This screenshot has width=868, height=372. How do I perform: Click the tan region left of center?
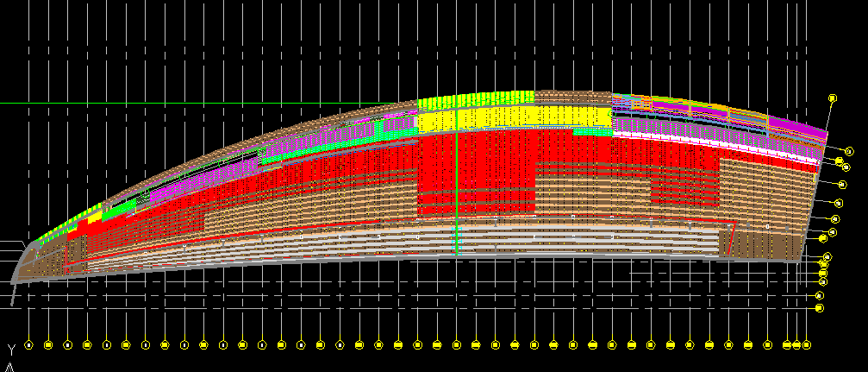(x=259, y=207)
